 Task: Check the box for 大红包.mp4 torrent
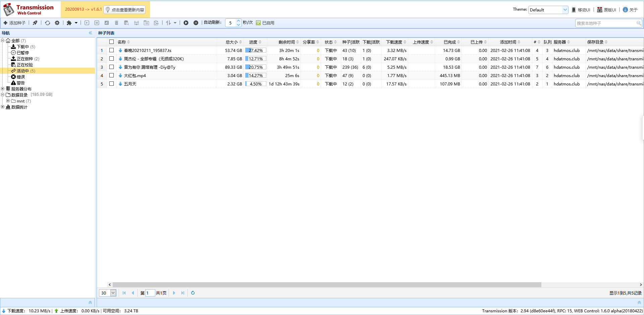112,75
